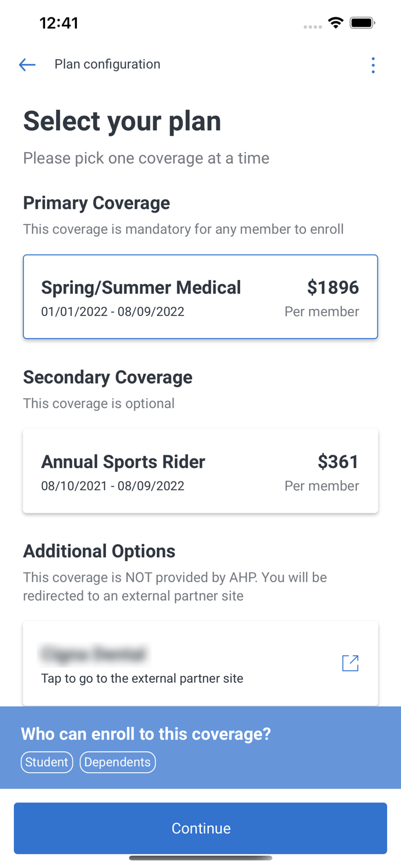Click the home indicator bar

point(200,858)
